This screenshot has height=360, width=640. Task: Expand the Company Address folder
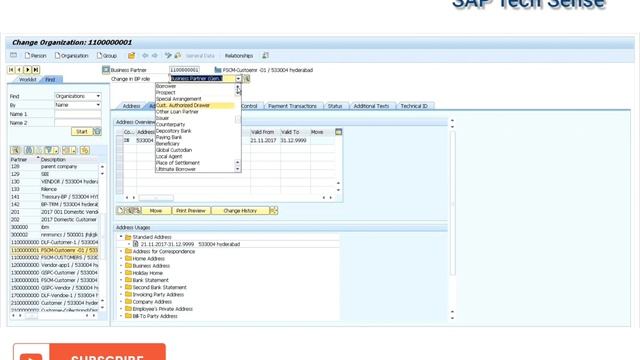(x=121, y=302)
